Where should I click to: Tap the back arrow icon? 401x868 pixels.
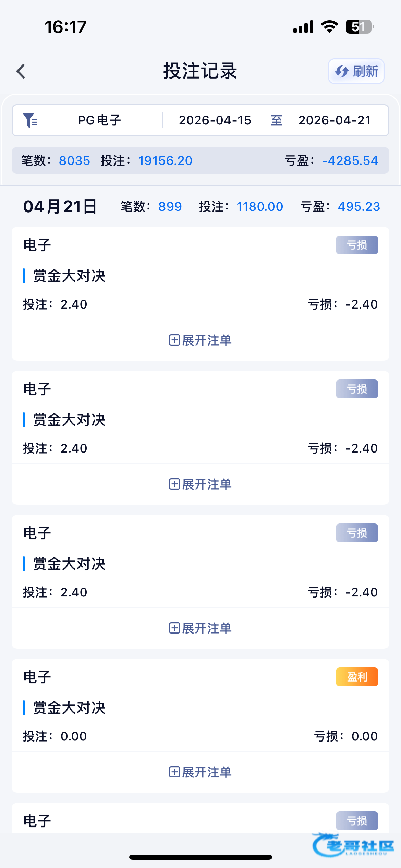[x=21, y=71]
